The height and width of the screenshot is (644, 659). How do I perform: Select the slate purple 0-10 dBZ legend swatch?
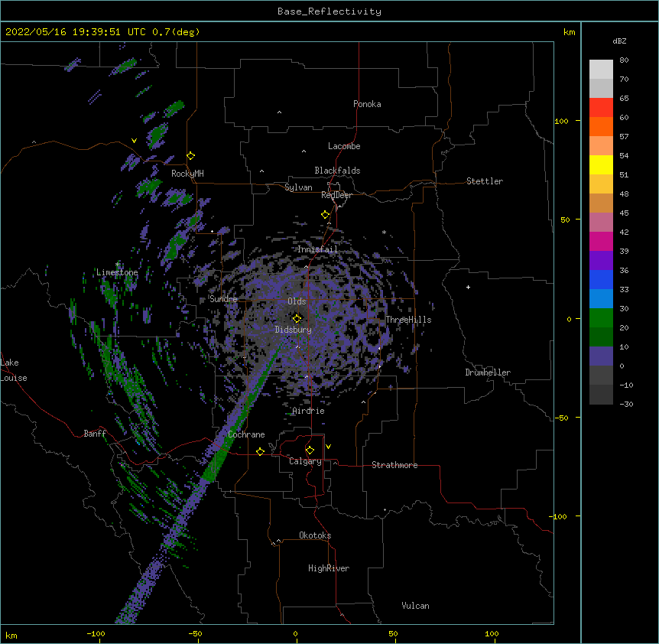[601, 356]
